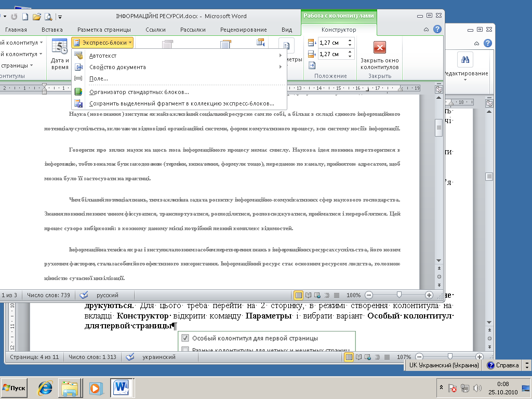
Task: Switch to the Главная ribbon tab
Action: pos(16,30)
